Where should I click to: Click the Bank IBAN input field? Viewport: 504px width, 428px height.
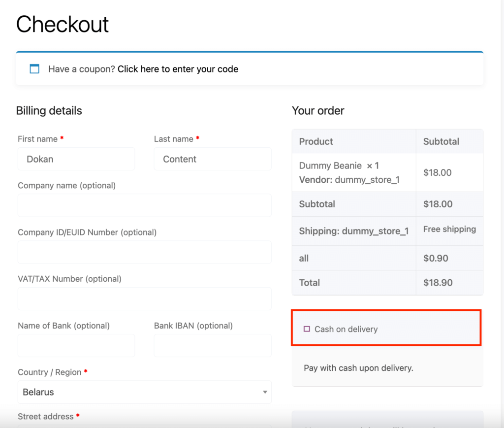(x=213, y=345)
